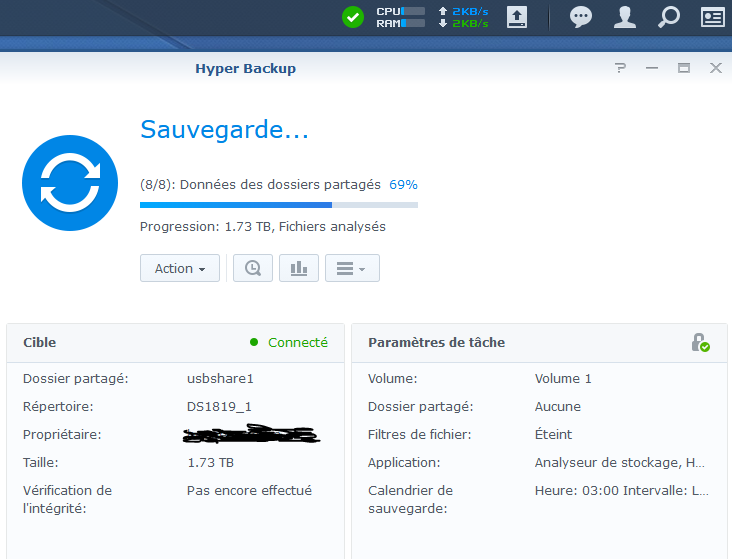Click the backup progress bar

pos(279,205)
